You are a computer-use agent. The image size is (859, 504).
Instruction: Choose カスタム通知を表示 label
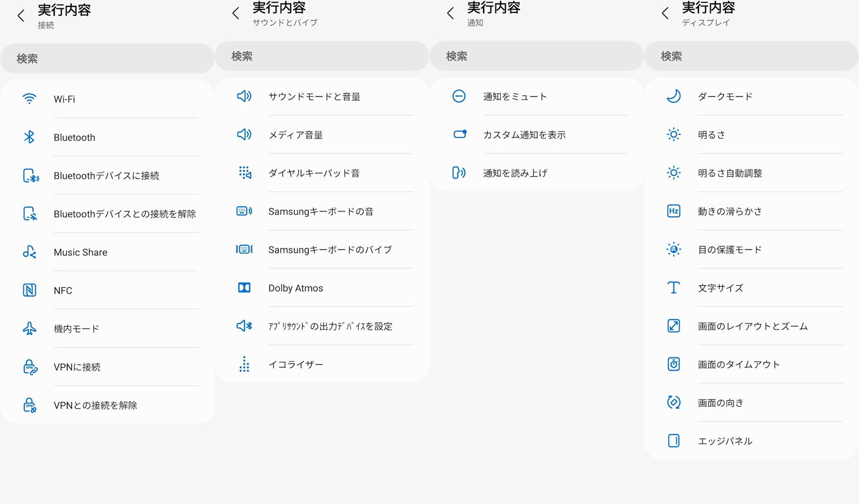point(525,135)
